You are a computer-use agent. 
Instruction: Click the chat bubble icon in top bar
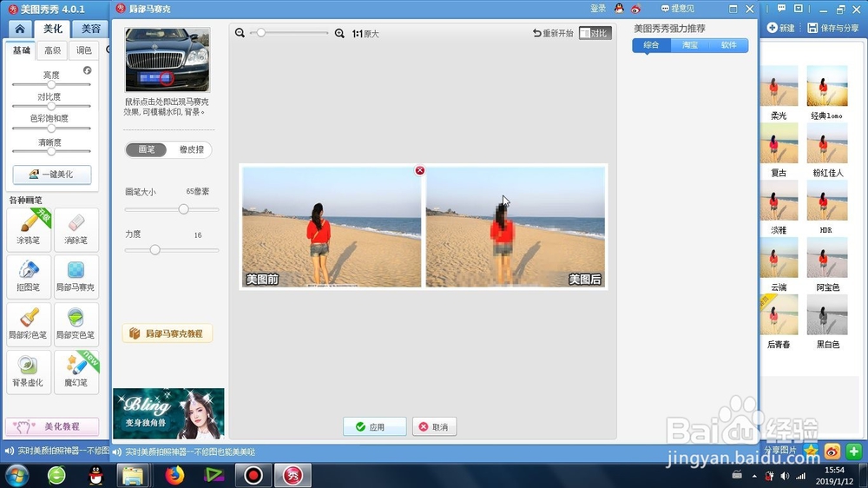pos(781,9)
